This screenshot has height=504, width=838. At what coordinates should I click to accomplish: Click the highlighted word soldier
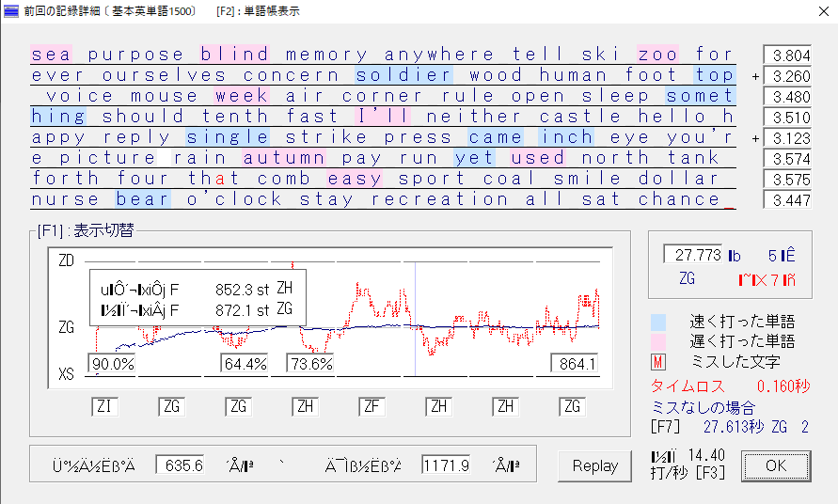click(404, 75)
